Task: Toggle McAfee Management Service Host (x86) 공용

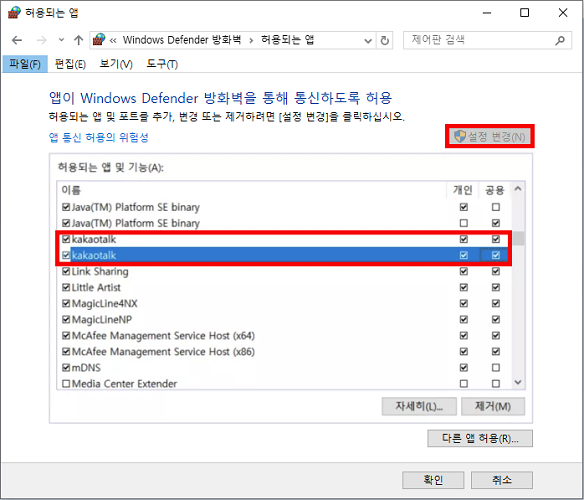Action: point(496,352)
